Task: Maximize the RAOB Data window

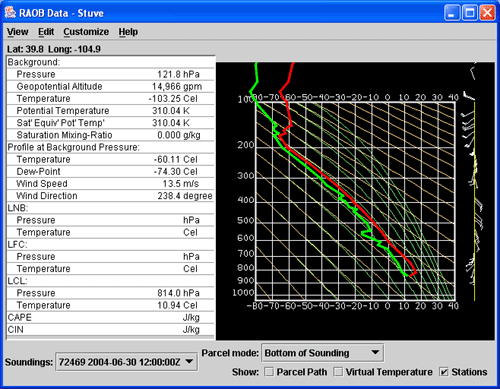Action: 470,13
